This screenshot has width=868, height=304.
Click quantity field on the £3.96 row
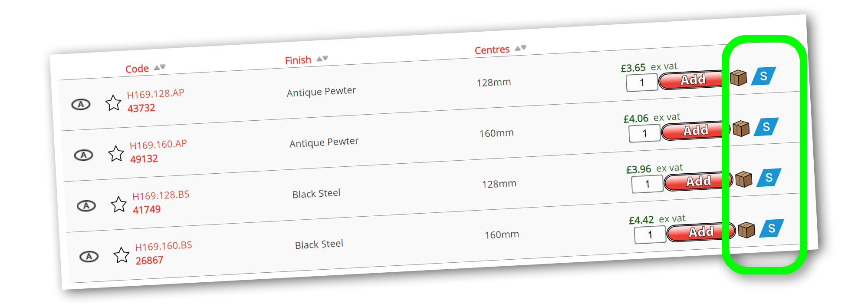647,184
